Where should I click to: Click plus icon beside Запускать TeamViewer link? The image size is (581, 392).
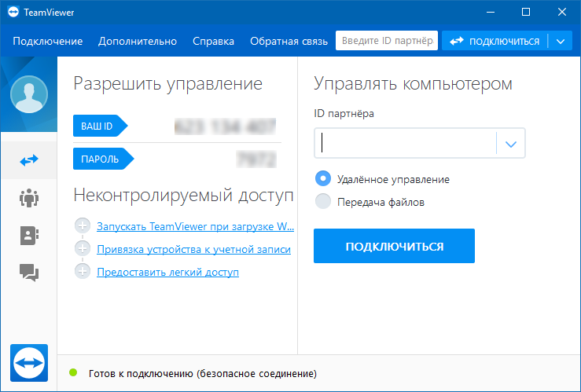click(83, 225)
